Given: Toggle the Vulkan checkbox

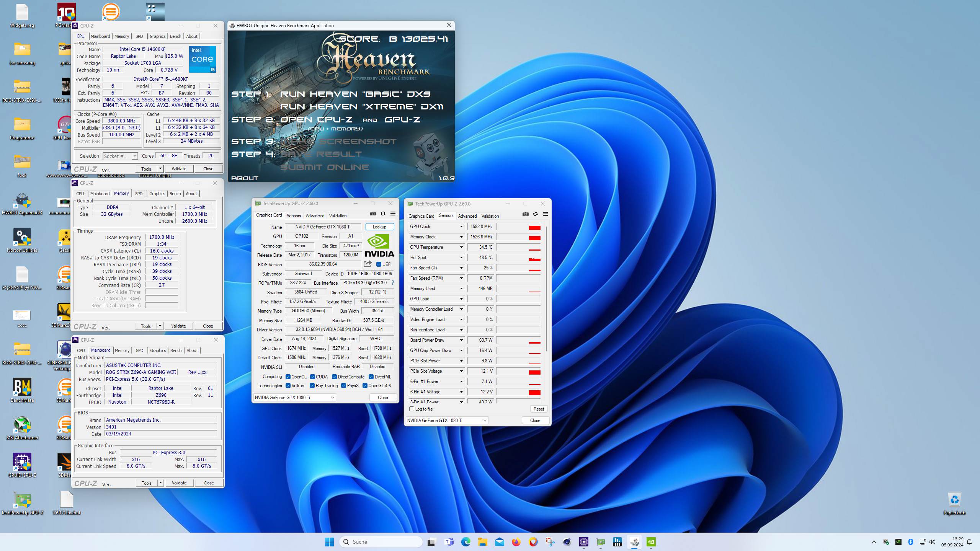Looking at the screenshot, I should pos(288,386).
